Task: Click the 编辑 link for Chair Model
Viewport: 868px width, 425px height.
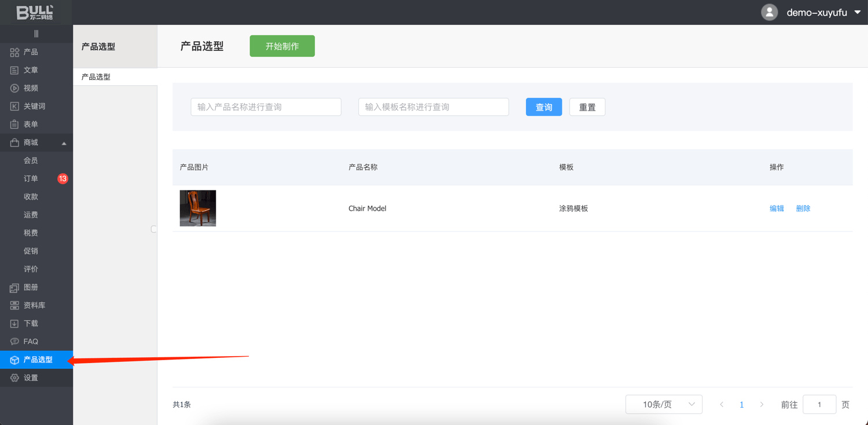Action: (777, 208)
